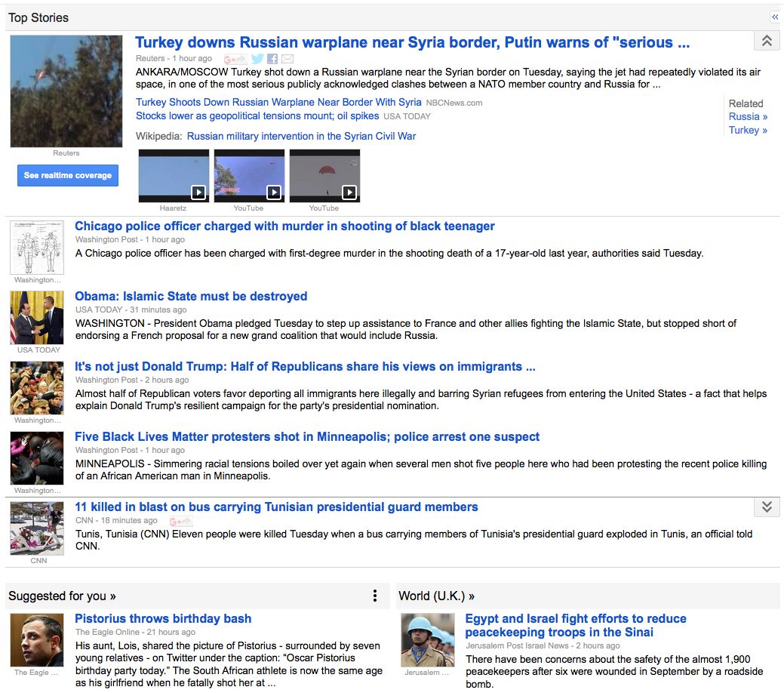Screen dimensions: 784x693
Task: Open the Related Russia link
Action: click(748, 116)
